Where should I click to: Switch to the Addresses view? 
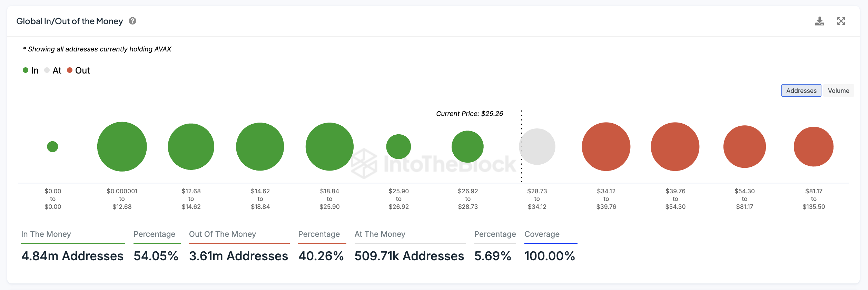click(801, 90)
